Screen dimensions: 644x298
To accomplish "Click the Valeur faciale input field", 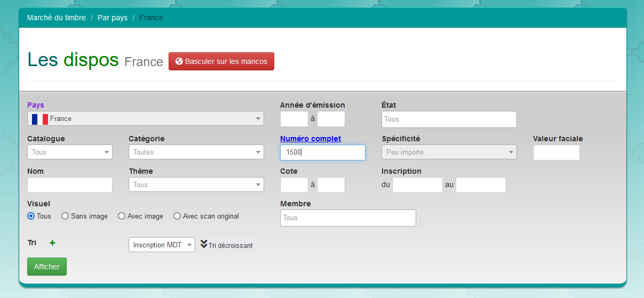I will [556, 152].
